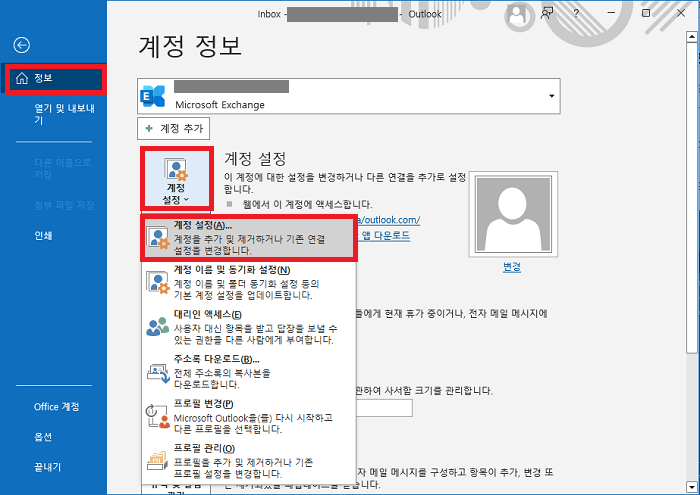Screen dimensions: 700x495
Task: Click the text 웹에서 이 계정에 액세스합니다.
Action: pyautogui.click(x=307, y=205)
